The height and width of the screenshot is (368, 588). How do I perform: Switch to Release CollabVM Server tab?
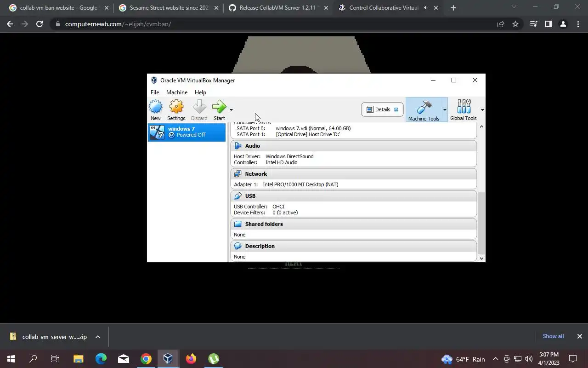[278, 8]
